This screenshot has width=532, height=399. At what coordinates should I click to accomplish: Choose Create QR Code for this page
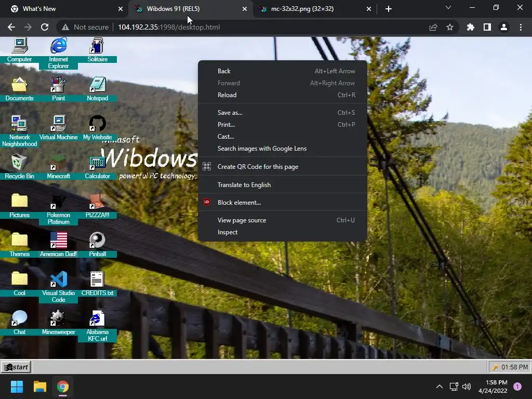pyautogui.click(x=282, y=167)
